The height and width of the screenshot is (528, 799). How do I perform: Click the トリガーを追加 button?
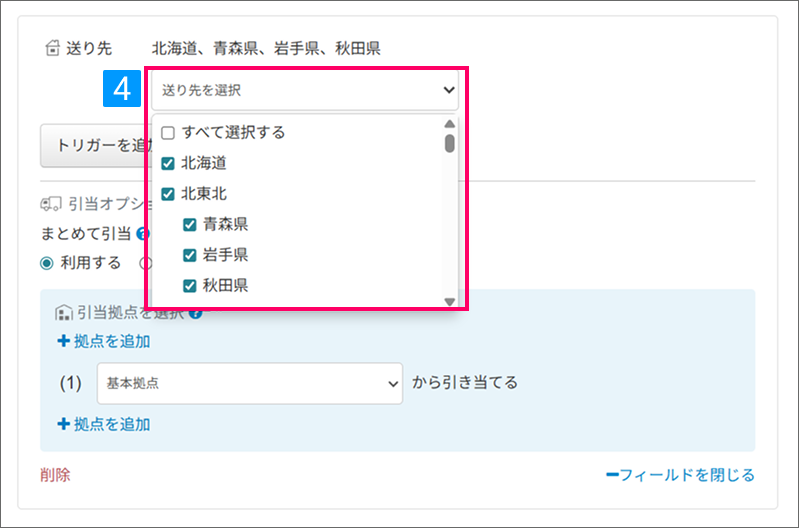tap(92, 145)
